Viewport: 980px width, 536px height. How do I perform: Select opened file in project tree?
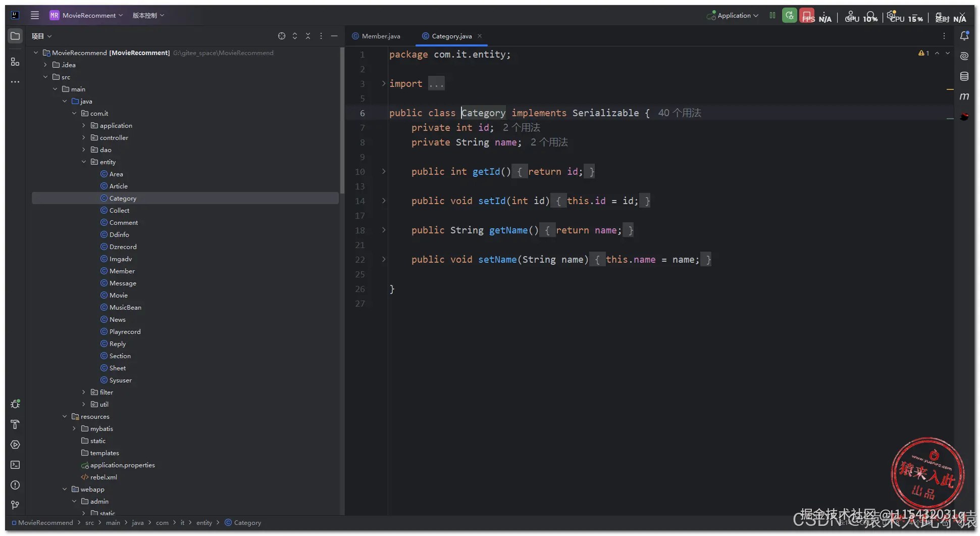(x=282, y=36)
